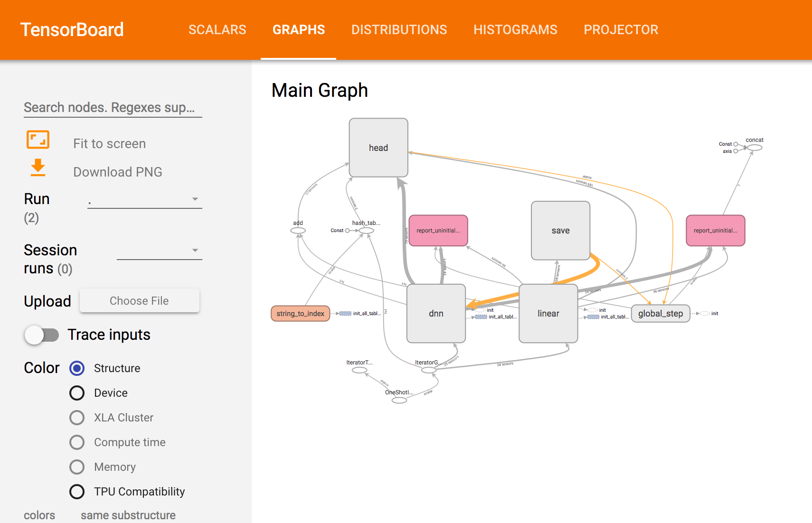The width and height of the screenshot is (812, 523).
Task: Open the Session runs dropdown
Action: [160, 251]
